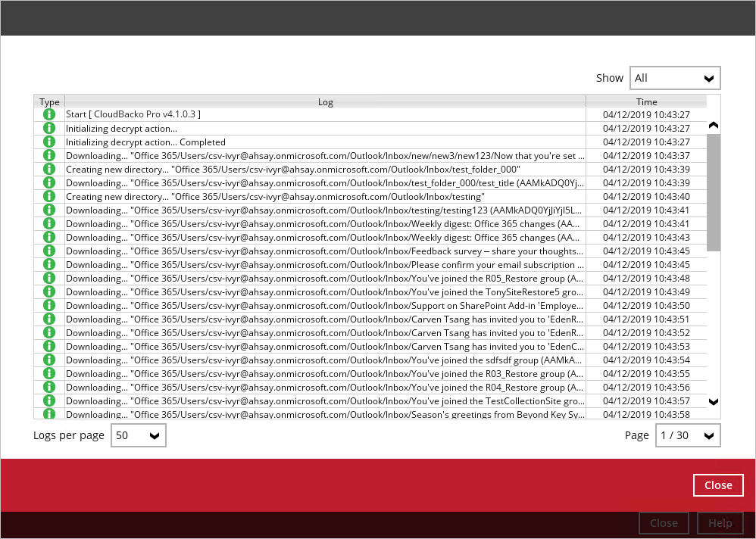Image resolution: width=756 pixels, height=539 pixels.
Task: Click info icon for Support on SharePoint row
Action: coord(49,305)
